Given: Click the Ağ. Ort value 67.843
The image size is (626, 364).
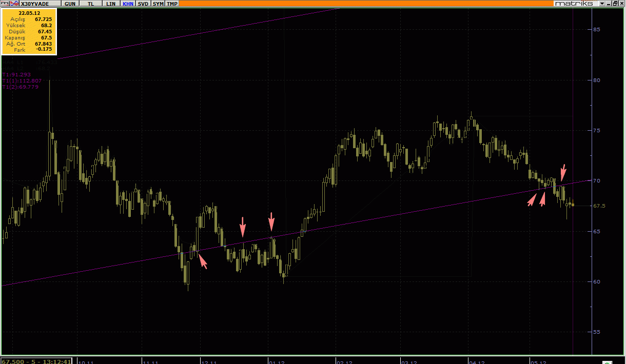Looking at the screenshot, I should 43,44.
